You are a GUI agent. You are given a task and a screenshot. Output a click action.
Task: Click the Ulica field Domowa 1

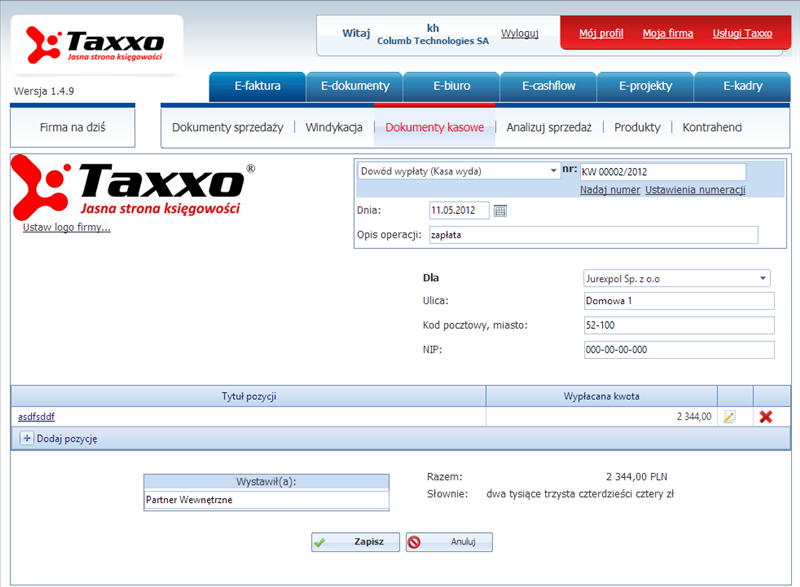pyautogui.click(x=679, y=301)
